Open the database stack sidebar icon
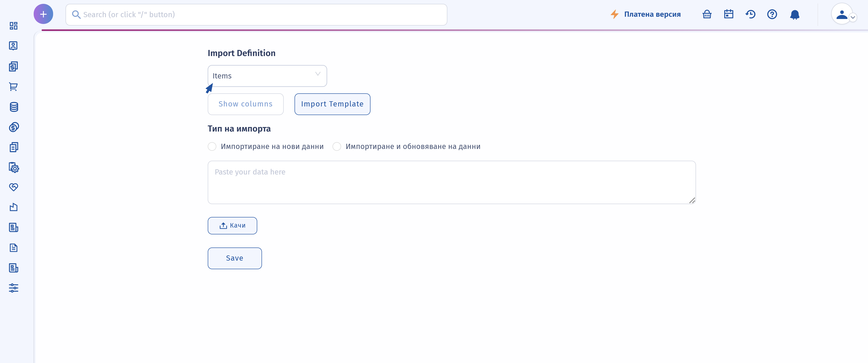 click(14, 107)
